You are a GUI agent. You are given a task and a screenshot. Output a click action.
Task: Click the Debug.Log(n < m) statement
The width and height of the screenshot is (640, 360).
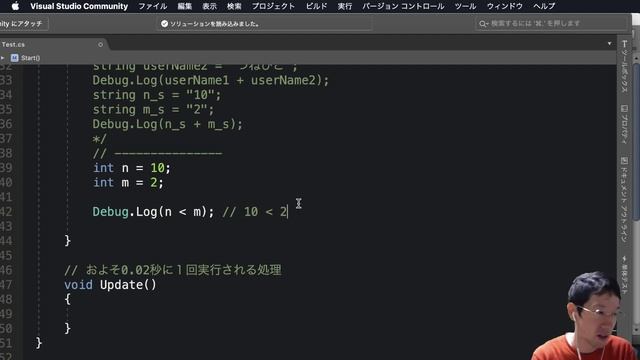click(x=153, y=212)
